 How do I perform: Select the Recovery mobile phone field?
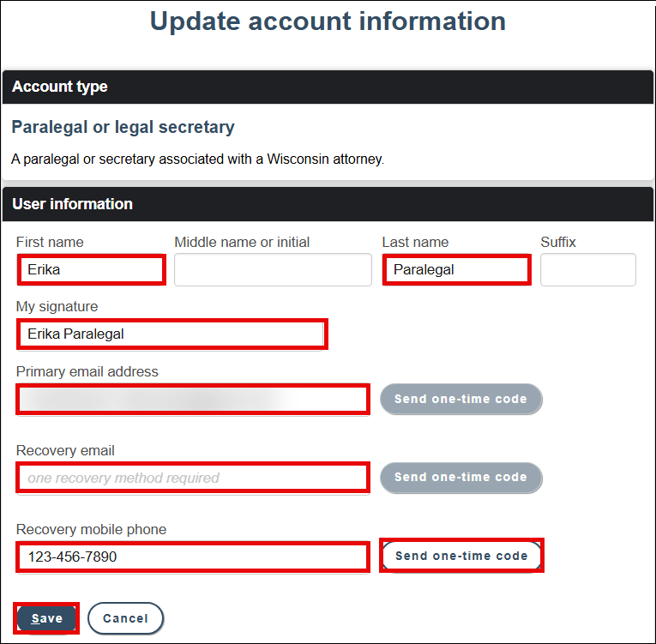click(193, 557)
